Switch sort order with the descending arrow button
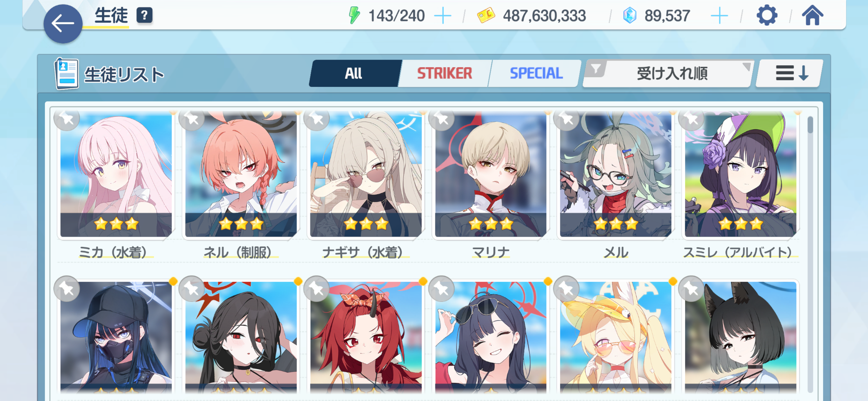The width and height of the screenshot is (868, 401). (789, 74)
